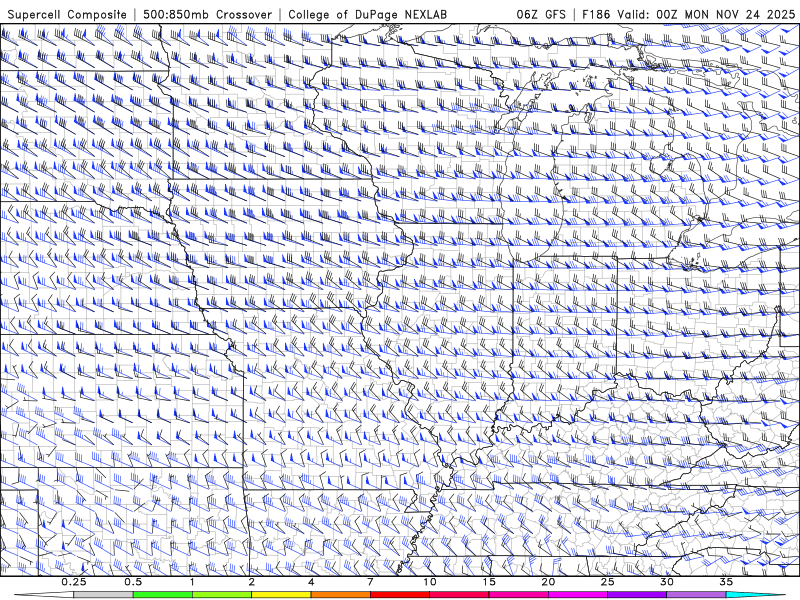The image size is (800, 600).
Task: Select the magenta 20–25 legend segment
Action: [578, 595]
